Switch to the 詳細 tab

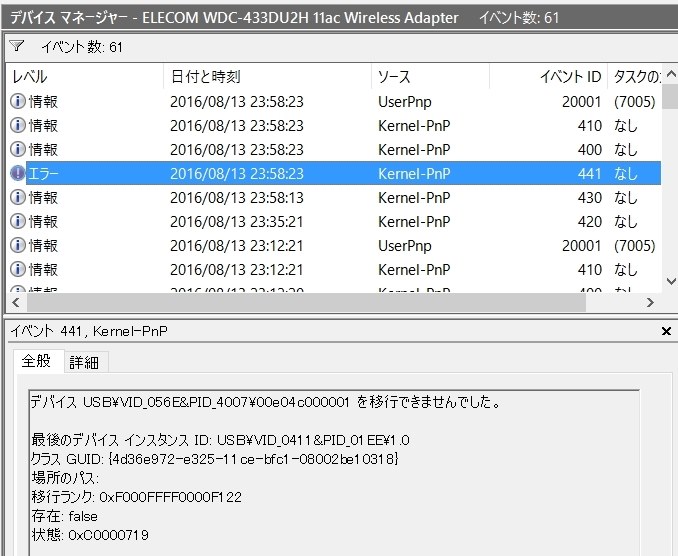pos(84,362)
